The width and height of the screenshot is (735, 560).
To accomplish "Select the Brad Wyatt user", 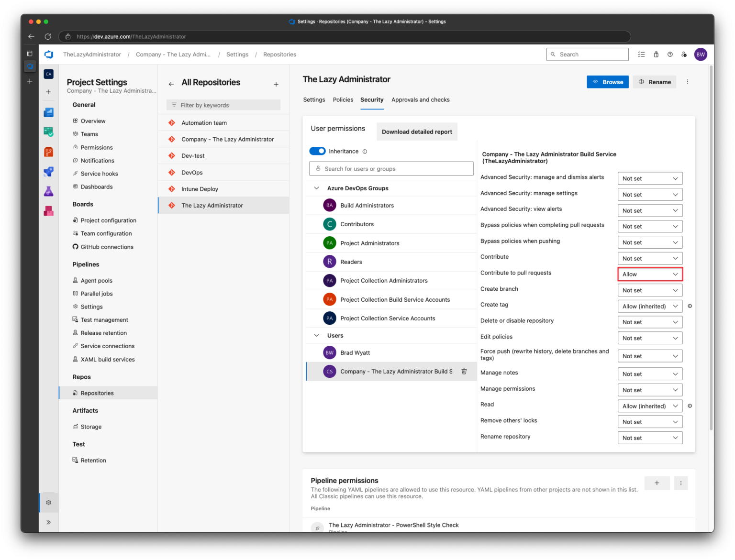I will (391, 353).
